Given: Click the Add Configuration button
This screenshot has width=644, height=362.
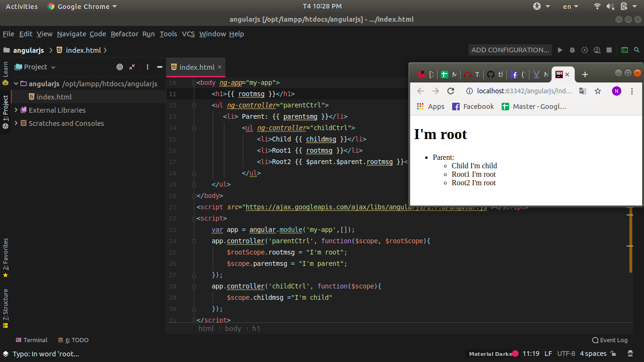Looking at the screenshot, I should pos(510,50).
